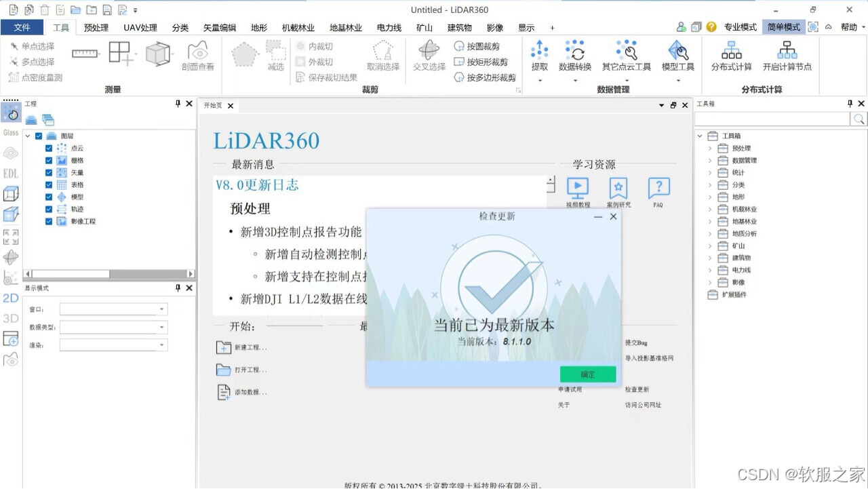Expand 数据管理 in toolbox tree
Image resolution: width=868 pixels, height=489 pixels.
[710, 160]
